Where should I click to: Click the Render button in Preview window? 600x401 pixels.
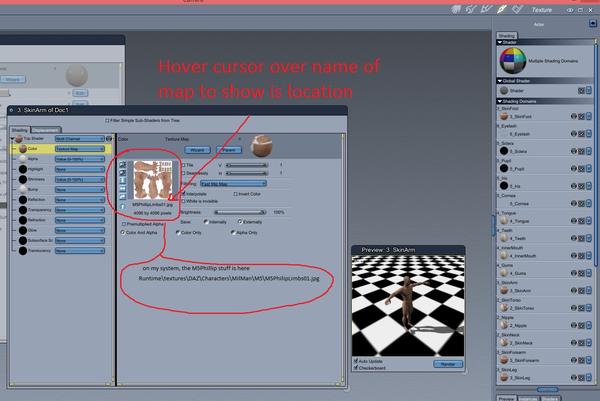pos(448,364)
